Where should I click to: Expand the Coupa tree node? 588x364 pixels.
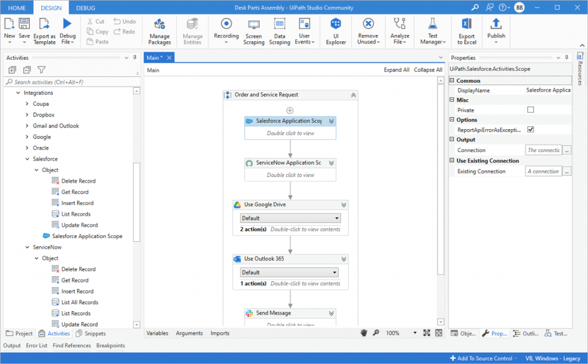pyautogui.click(x=27, y=104)
